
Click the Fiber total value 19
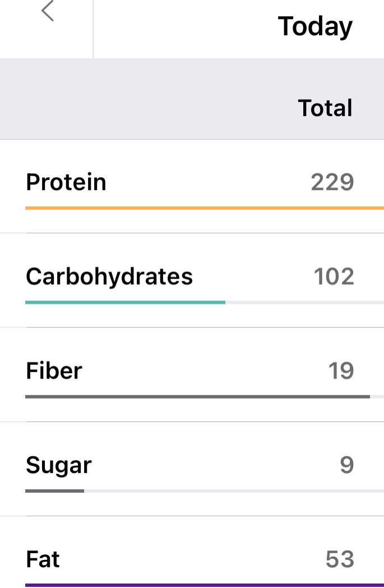tap(341, 371)
